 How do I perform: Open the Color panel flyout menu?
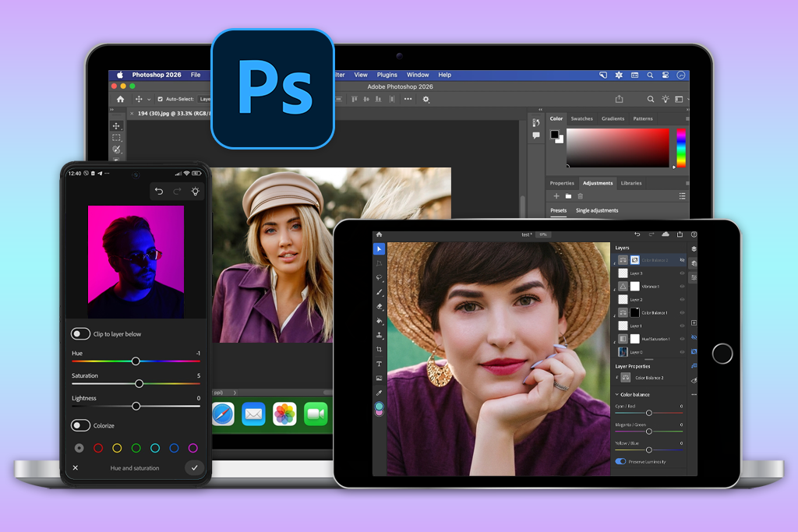pos(687,118)
